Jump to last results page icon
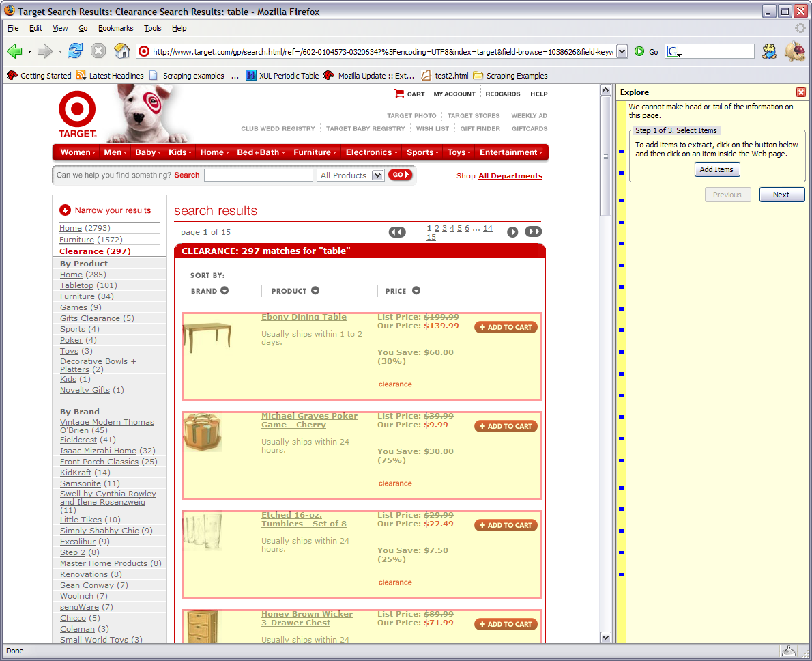The image size is (812, 661). [533, 232]
